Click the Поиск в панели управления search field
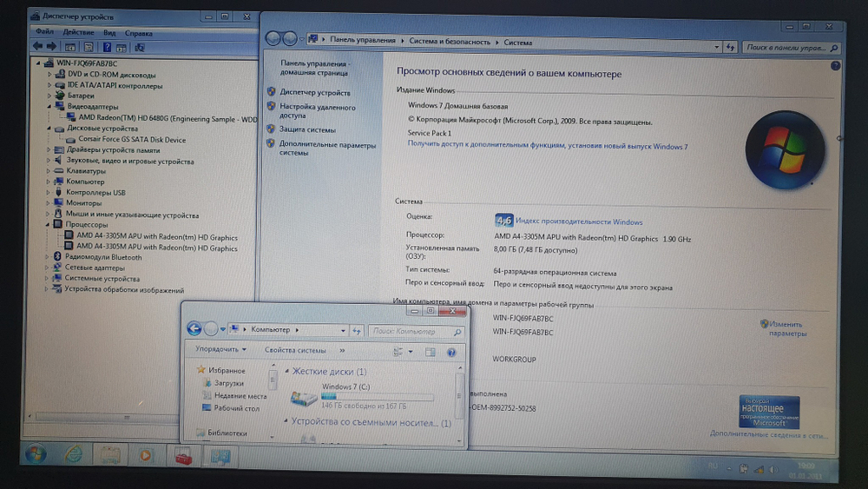This screenshot has height=489, width=868. (790, 48)
